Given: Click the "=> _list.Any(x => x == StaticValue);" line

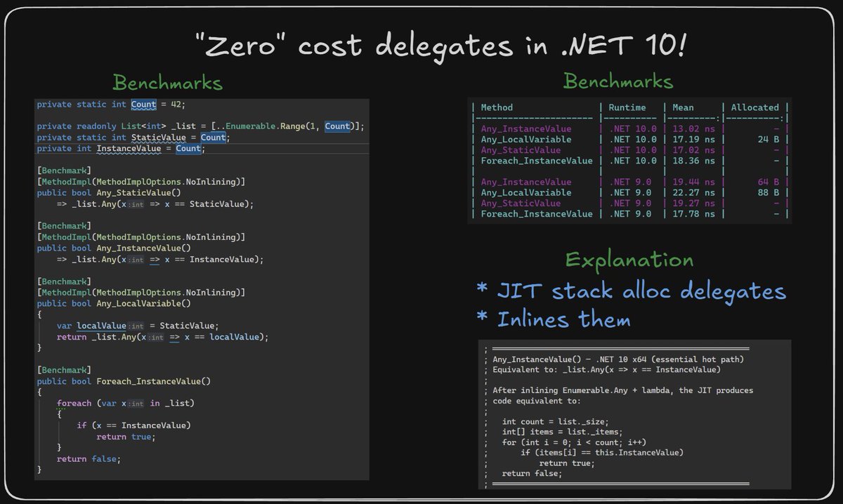Looking at the screenshot, I should [x=155, y=204].
